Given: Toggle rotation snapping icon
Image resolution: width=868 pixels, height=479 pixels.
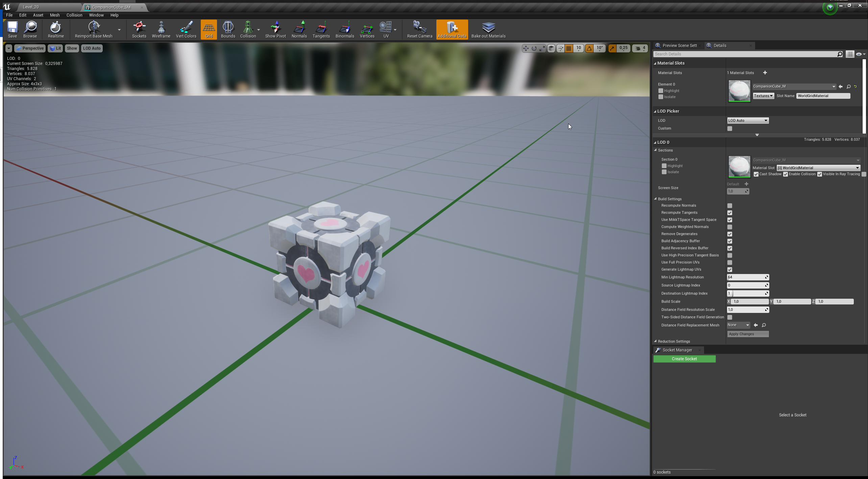Looking at the screenshot, I should (589, 48).
